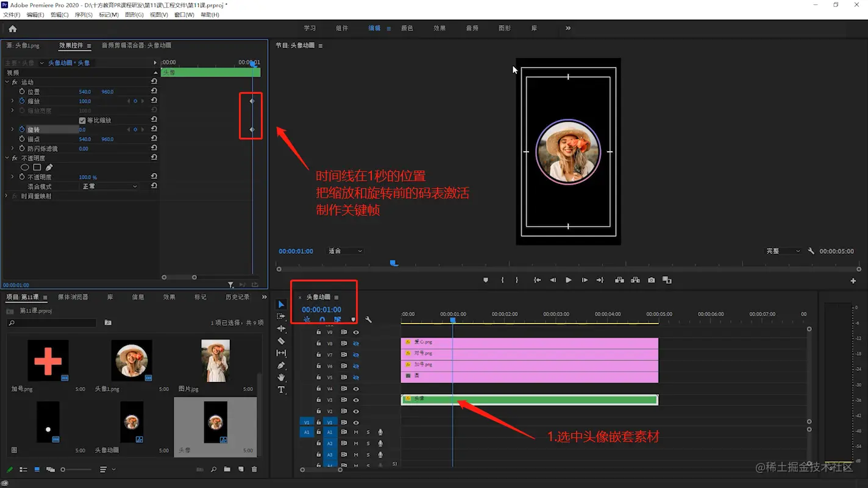Toggle the 等比缩放 checkbox
868x488 pixels.
click(82, 121)
